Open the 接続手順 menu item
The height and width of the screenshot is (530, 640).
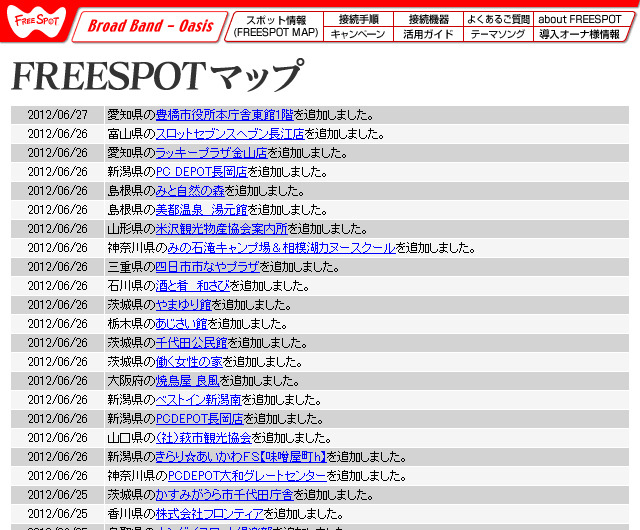pos(358,19)
